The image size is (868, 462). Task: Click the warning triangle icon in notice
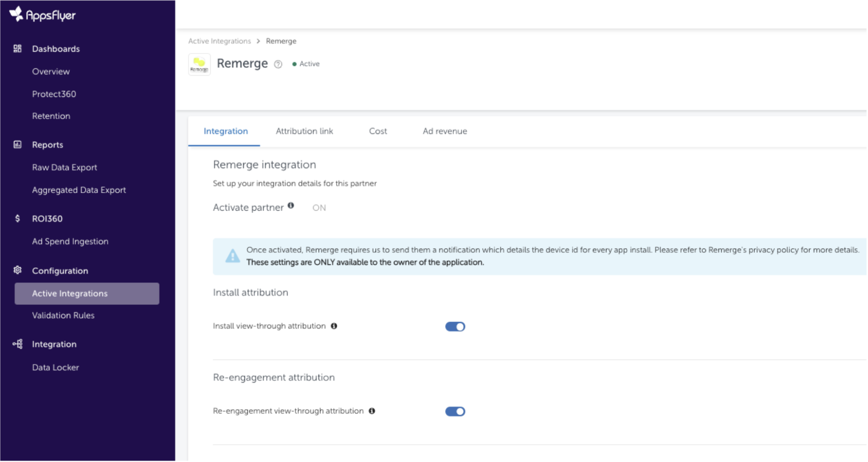tap(233, 256)
